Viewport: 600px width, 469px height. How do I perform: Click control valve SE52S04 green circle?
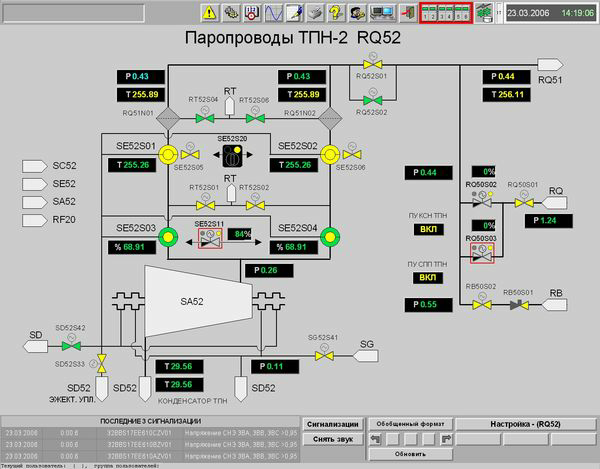[x=329, y=237]
